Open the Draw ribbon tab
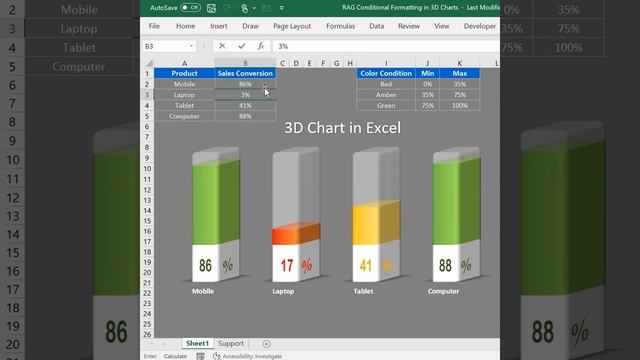The image size is (640, 360). tap(250, 26)
